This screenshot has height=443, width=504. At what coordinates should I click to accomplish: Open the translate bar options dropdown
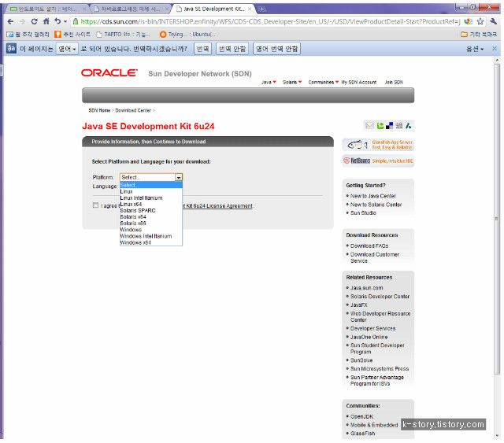coord(475,49)
